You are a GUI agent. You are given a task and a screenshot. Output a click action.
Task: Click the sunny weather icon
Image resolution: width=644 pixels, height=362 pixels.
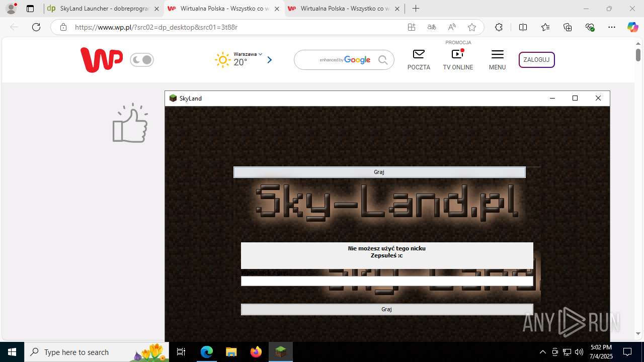(223, 60)
